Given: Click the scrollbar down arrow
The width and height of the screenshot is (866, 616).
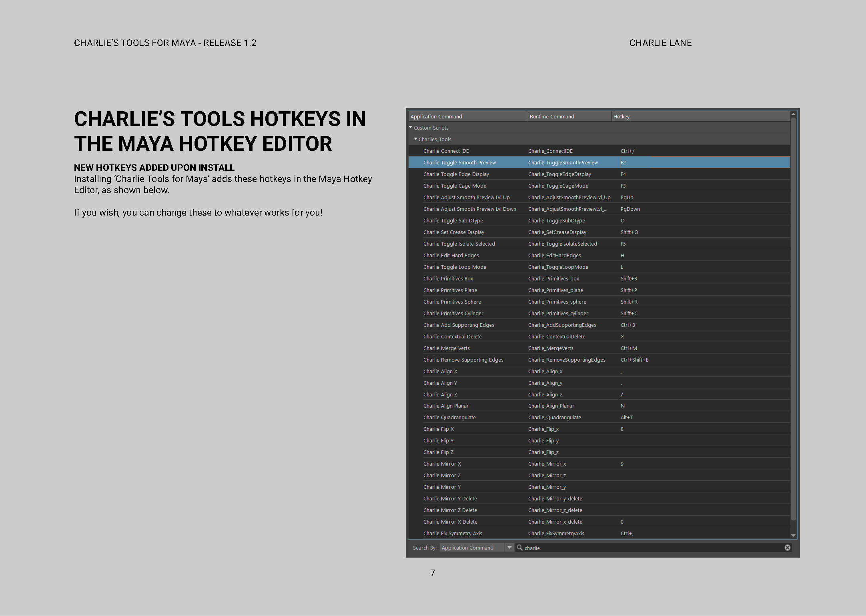Looking at the screenshot, I should click(x=793, y=535).
